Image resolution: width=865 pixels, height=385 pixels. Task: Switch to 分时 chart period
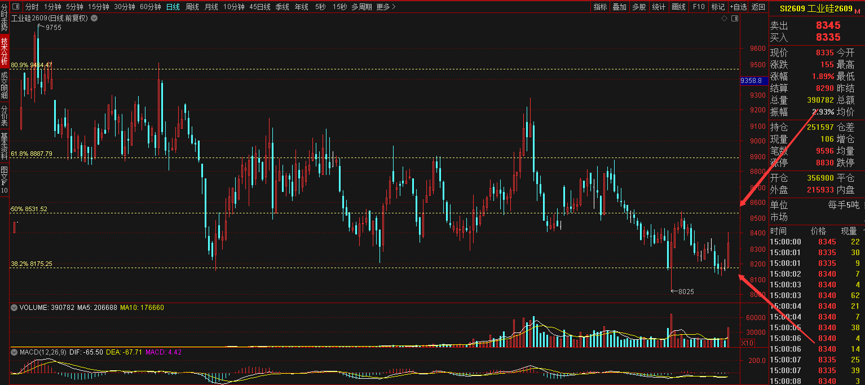[x=32, y=7]
